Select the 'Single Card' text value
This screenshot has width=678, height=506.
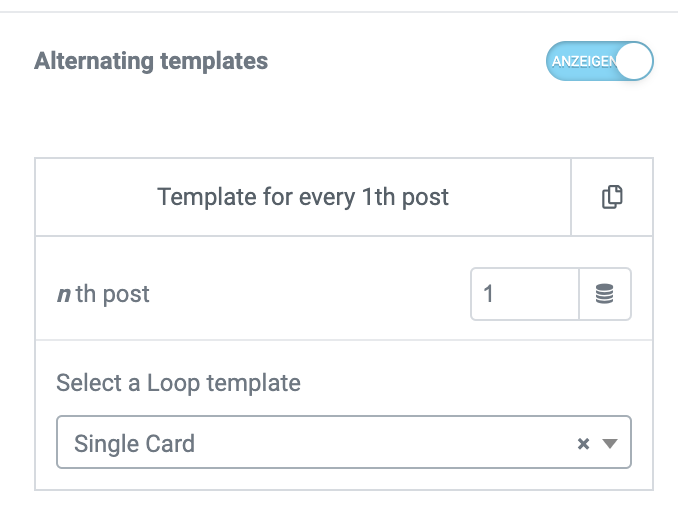coord(134,443)
